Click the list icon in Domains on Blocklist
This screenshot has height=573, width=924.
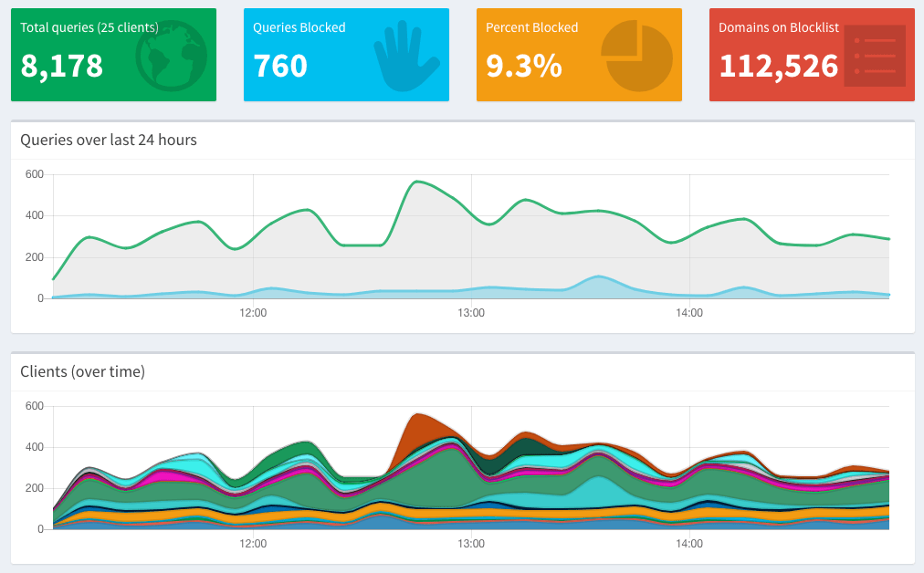pyautogui.click(x=874, y=57)
